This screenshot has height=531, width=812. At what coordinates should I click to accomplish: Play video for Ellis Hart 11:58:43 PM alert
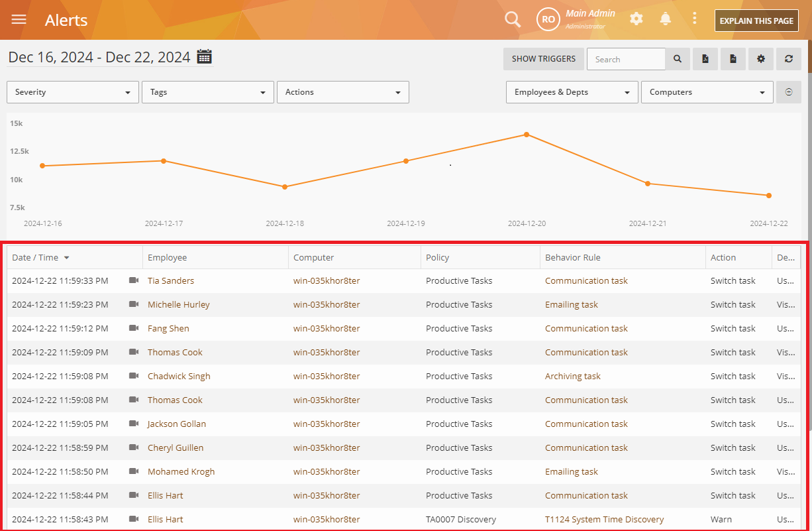click(x=134, y=519)
